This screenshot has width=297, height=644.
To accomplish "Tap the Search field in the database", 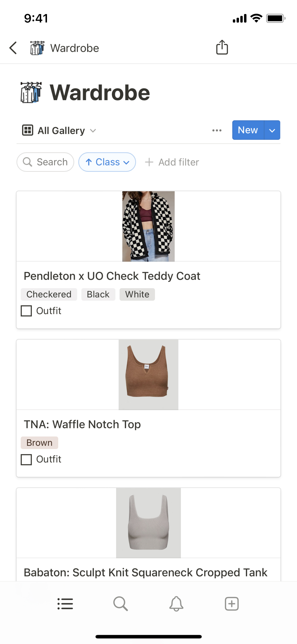I will point(45,162).
